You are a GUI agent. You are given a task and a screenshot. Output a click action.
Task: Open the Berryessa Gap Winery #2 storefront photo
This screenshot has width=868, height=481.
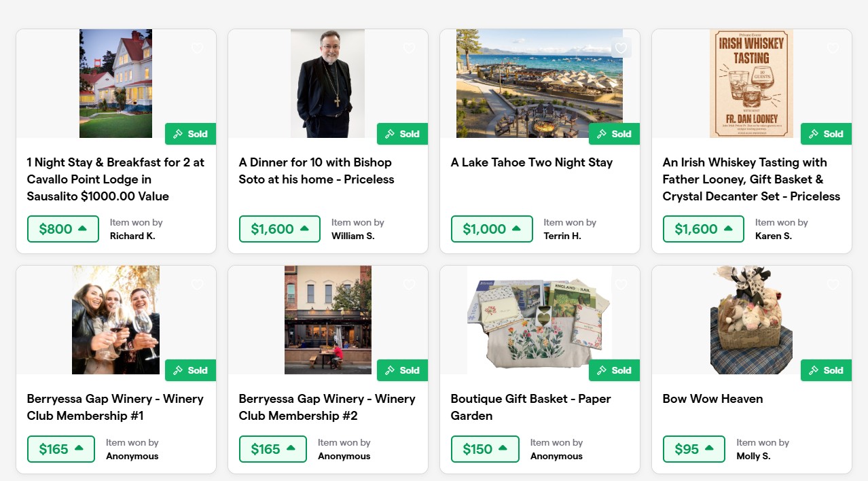[x=328, y=320]
